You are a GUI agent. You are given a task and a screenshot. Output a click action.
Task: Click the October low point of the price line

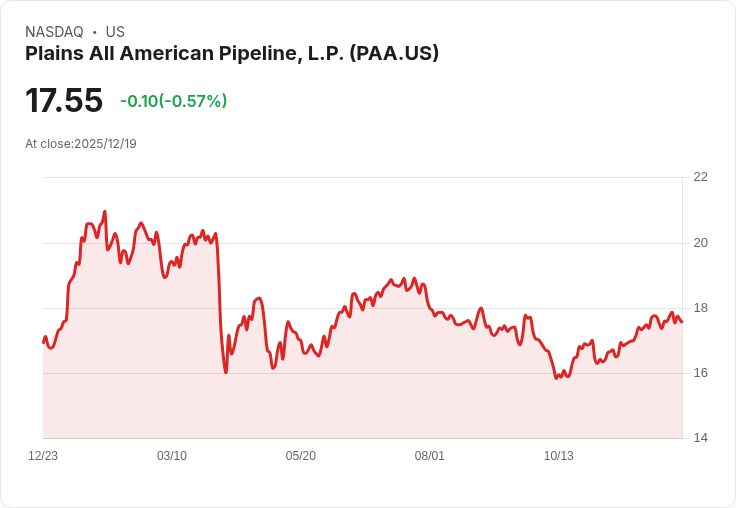coord(556,378)
